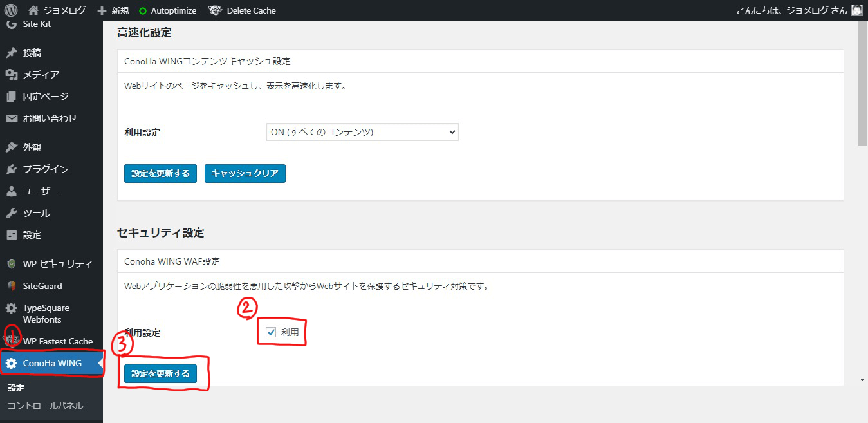Visit site via the home icon
Screen dimensions: 868x423
pyautogui.click(x=34, y=10)
